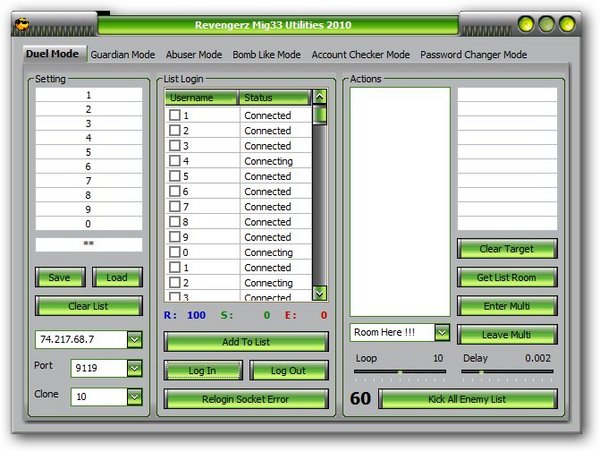Expand the 74.217.68.7 server address dropdown

point(135,339)
